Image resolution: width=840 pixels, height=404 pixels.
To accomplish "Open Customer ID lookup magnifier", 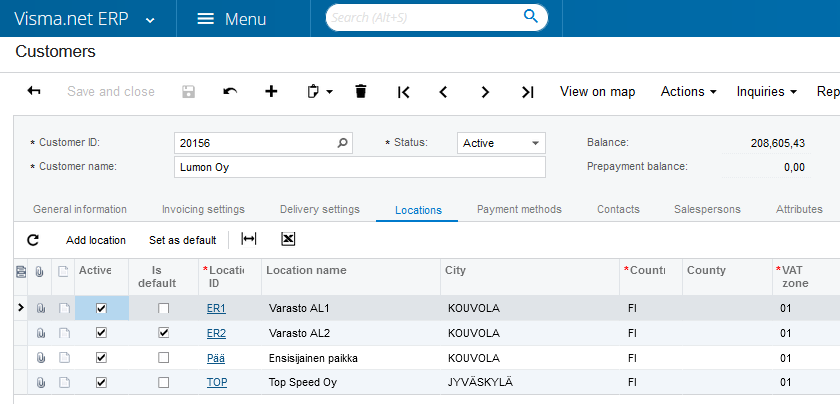I will pos(342,143).
